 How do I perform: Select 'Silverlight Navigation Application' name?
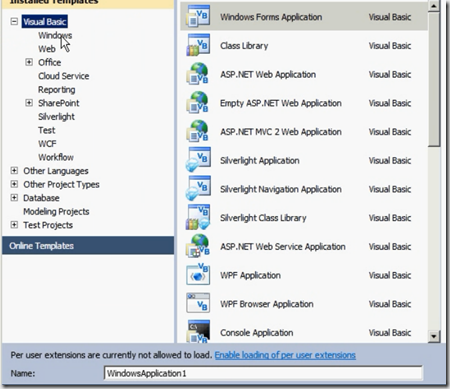(x=281, y=189)
